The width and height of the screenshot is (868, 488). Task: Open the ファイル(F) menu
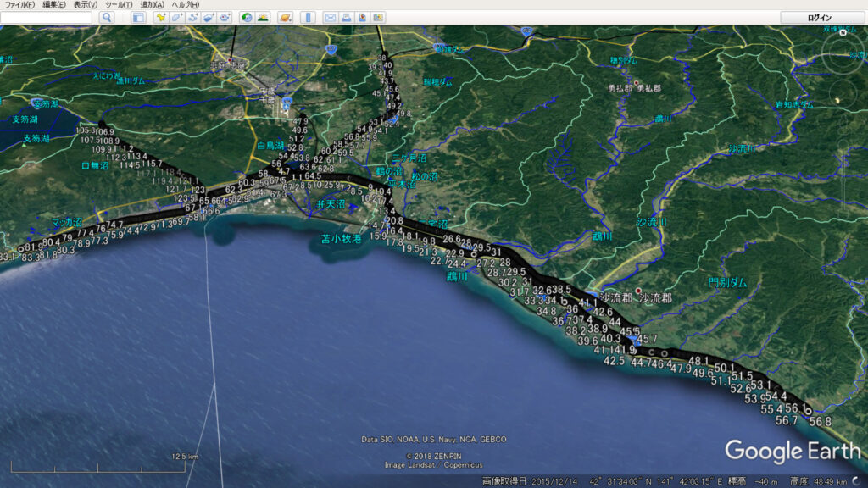[x=19, y=5]
